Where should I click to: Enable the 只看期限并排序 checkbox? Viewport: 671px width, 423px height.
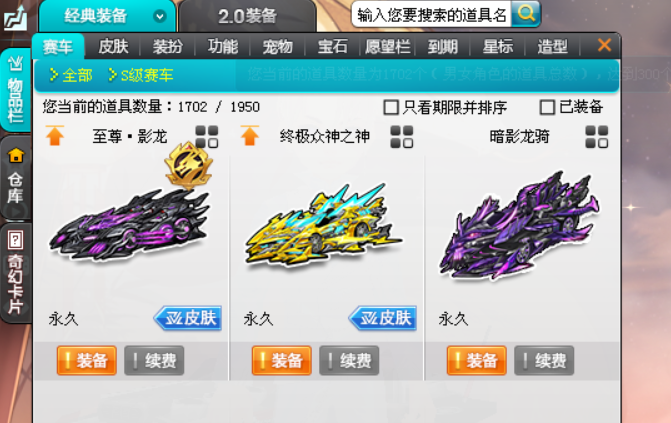tap(391, 107)
